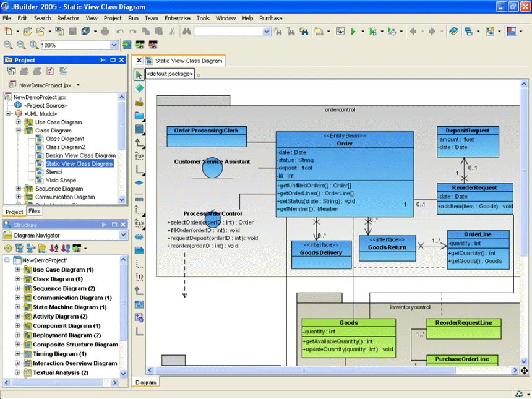The height and width of the screenshot is (399, 532).
Task: Click the Back navigation arrow icon
Action: (x=413, y=31)
